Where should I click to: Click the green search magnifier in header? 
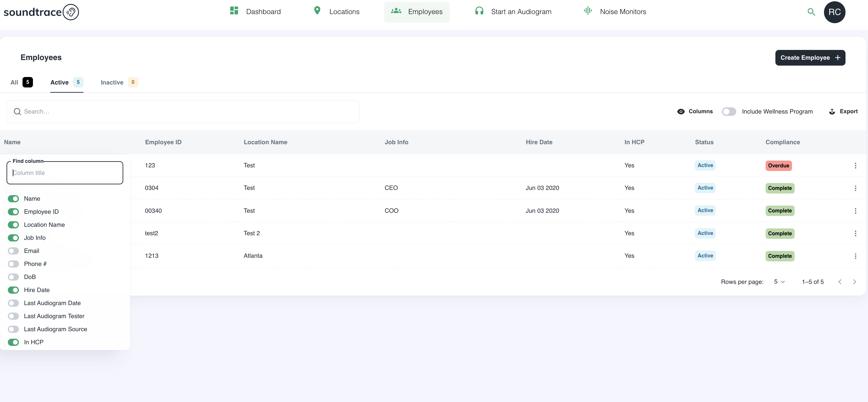(x=811, y=12)
